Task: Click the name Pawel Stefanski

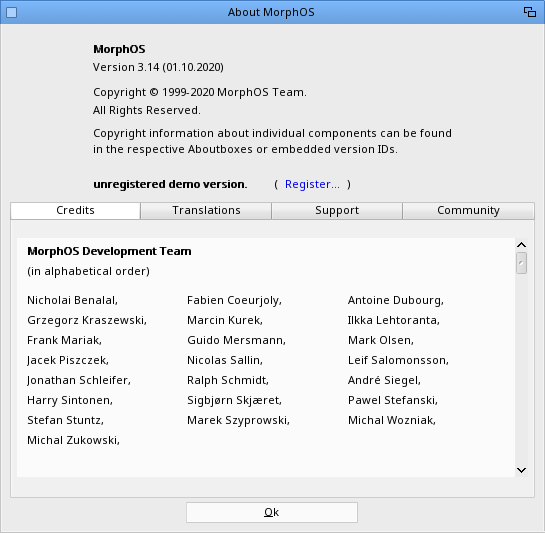Action: tap(393, 400)
